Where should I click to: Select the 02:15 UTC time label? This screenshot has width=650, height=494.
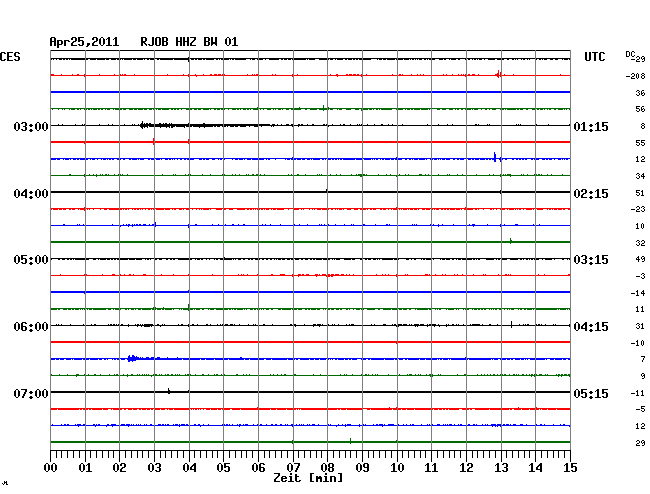point(591,194)
